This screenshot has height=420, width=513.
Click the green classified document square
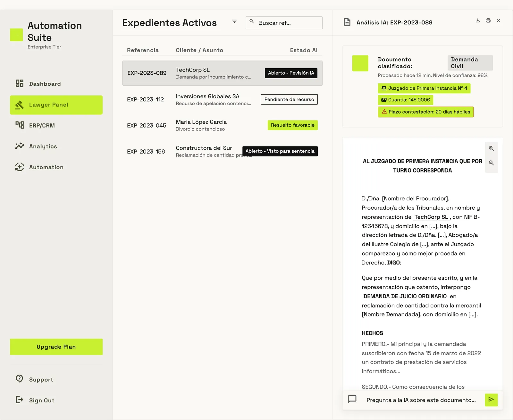click(x=360, y=63)
